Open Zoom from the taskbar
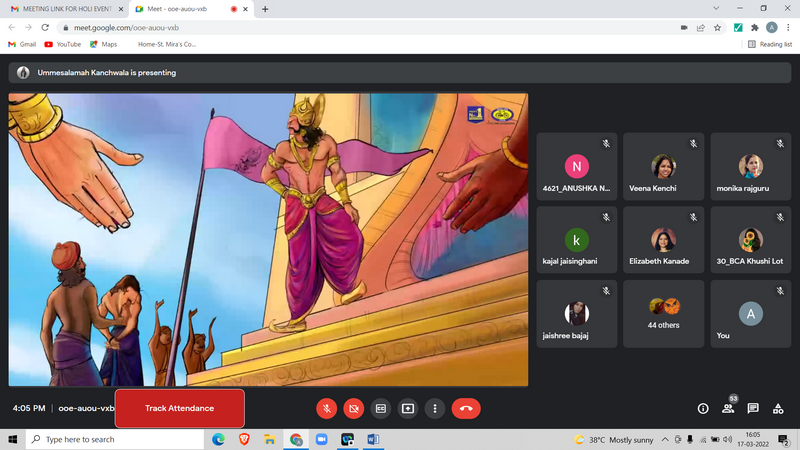 coord(321,439)
